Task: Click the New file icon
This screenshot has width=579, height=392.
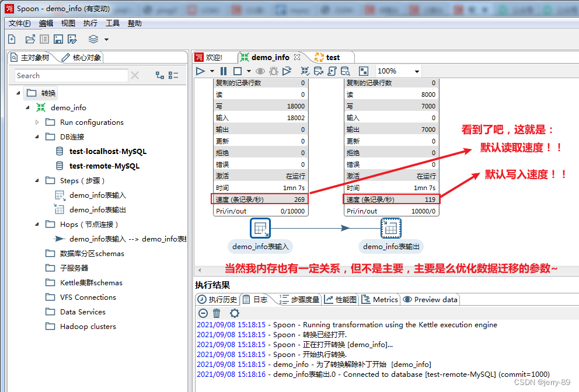Action: click(12, 39)
